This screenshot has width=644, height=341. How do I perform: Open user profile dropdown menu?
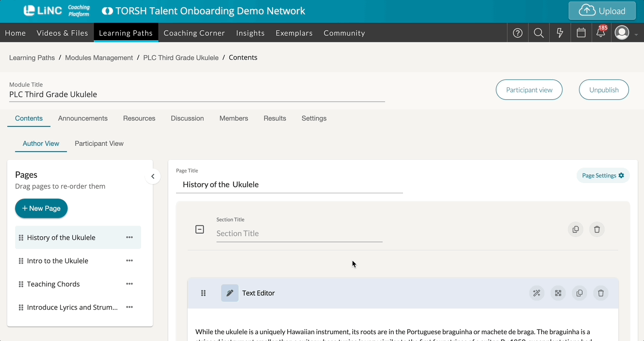click(626, 33)
